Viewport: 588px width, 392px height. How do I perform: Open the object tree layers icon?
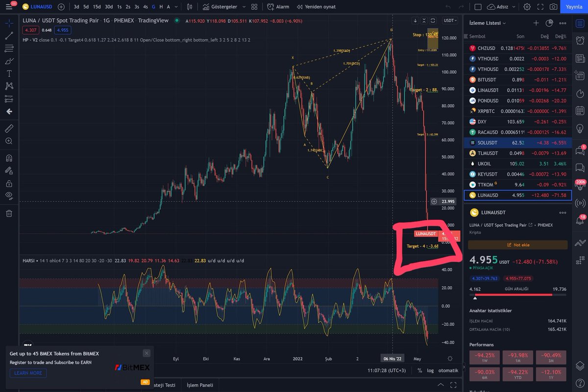click(579, 366)
